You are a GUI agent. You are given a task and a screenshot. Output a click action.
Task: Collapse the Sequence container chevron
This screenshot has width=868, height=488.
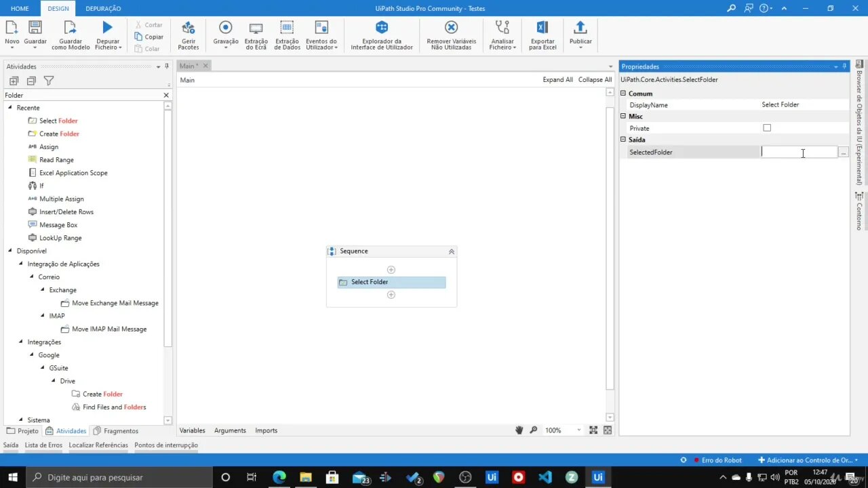(x=452, y=251)
